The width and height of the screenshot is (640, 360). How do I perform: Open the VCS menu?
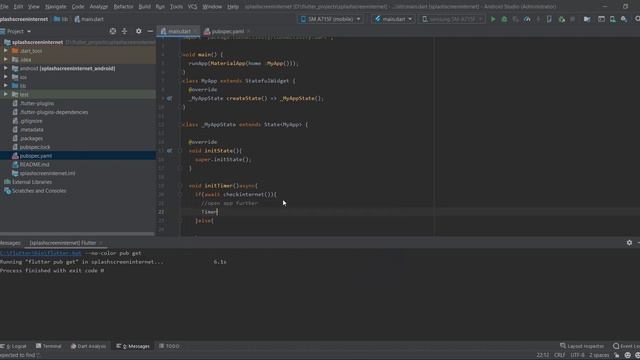(x=192, y=7)
